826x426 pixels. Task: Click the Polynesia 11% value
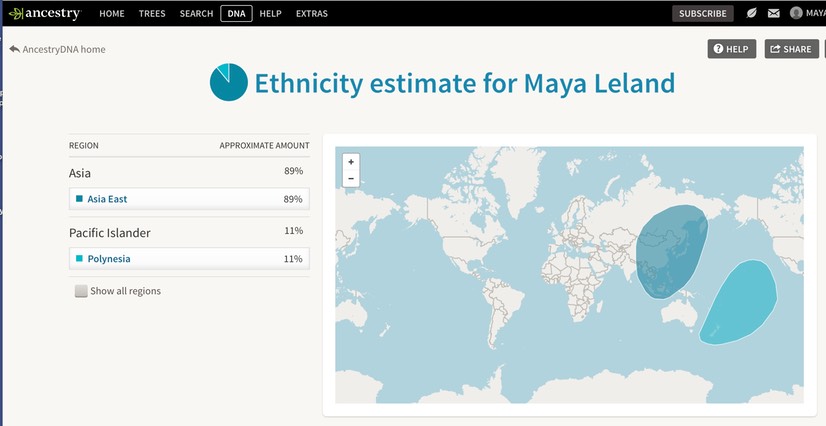pos(293,259)
